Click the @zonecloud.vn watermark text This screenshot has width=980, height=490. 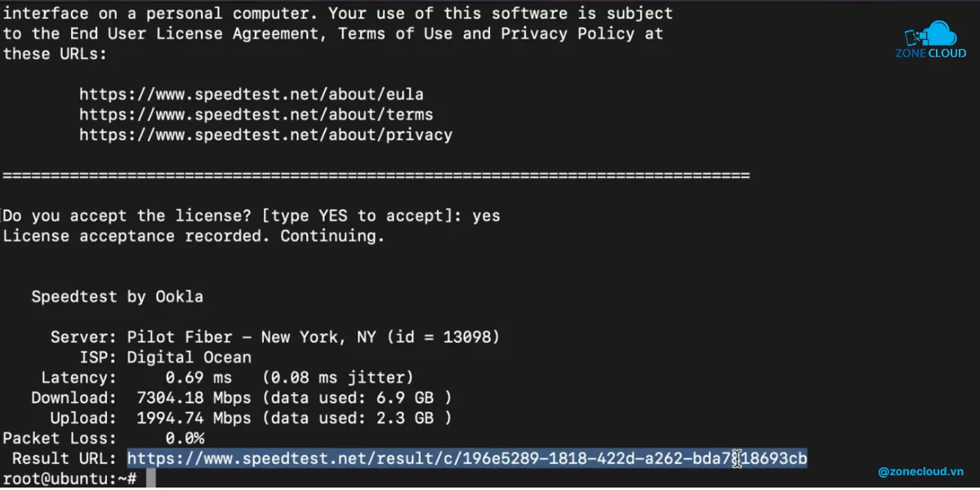(x=921, y=471)
